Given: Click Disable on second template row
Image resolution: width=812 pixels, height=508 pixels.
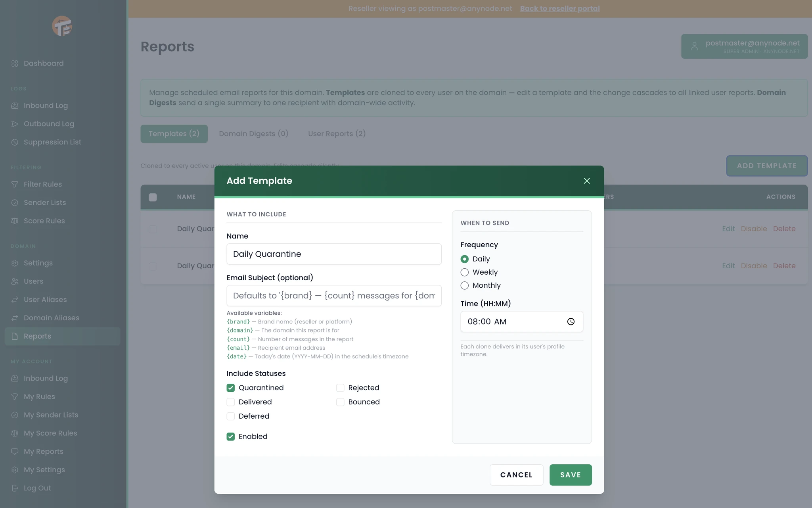Looking at the screenshot, I should (754, 266).
